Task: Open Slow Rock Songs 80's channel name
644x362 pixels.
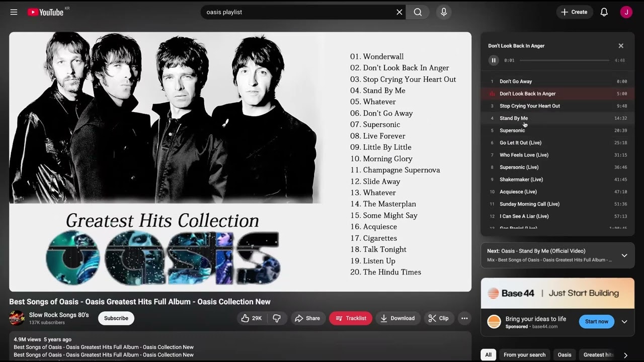Action: (59, 315)
